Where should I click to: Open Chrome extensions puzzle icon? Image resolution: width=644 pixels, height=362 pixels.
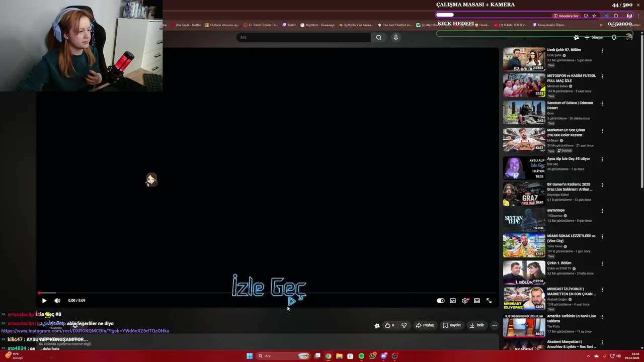pos(616,16)
